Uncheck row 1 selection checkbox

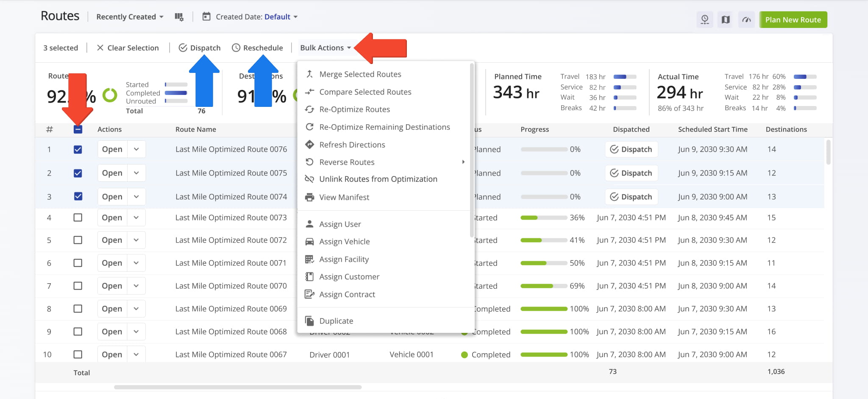[x=78, y=149]
